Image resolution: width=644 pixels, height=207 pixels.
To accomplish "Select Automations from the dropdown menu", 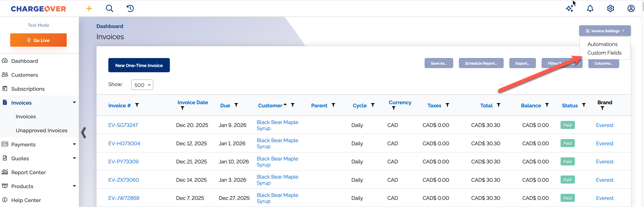I will [x=602, y=44].
